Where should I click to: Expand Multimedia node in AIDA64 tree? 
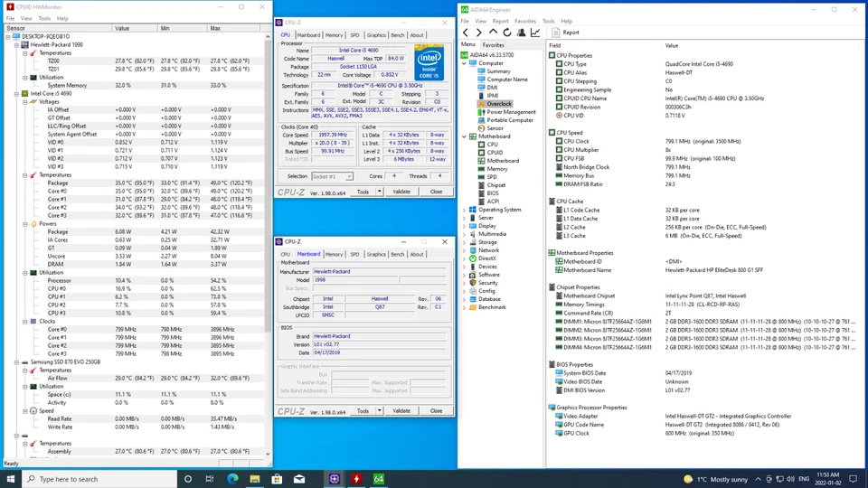click(x=464, y=234)
